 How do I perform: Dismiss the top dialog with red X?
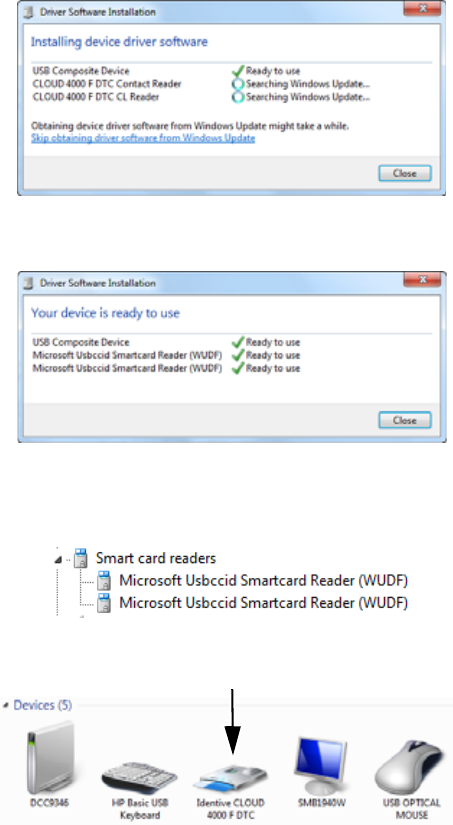[x=422, y=9]
